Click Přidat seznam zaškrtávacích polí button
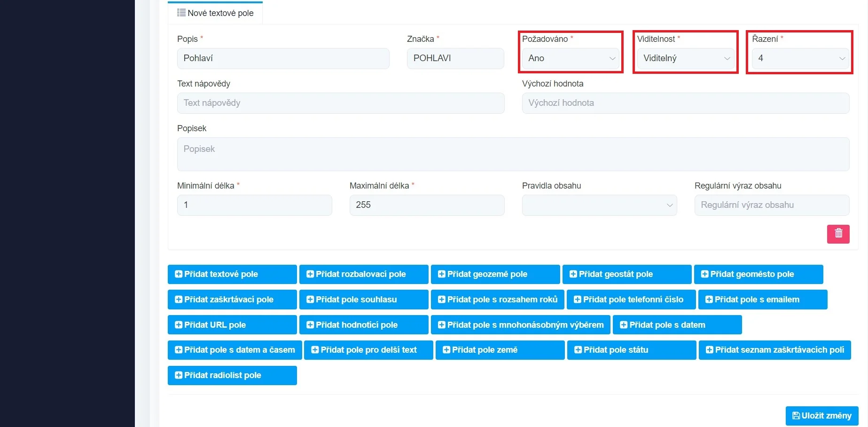868x427 pixels. 774,350
